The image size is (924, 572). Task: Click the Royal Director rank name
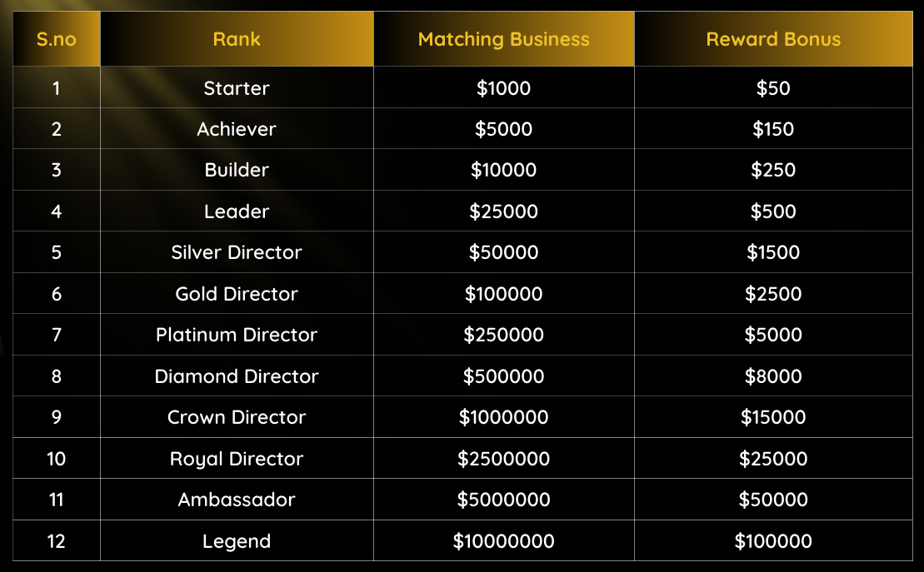pyautogui.click(x=237, y=459)
